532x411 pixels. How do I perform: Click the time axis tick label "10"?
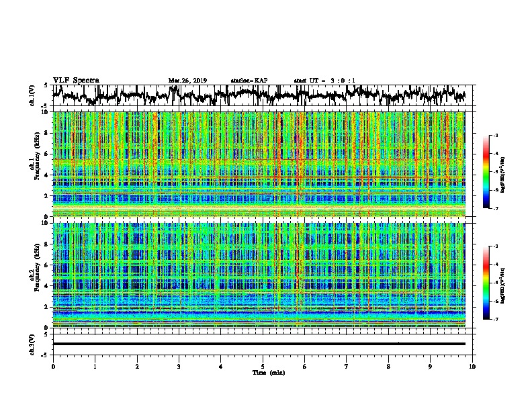pos(472,367)
